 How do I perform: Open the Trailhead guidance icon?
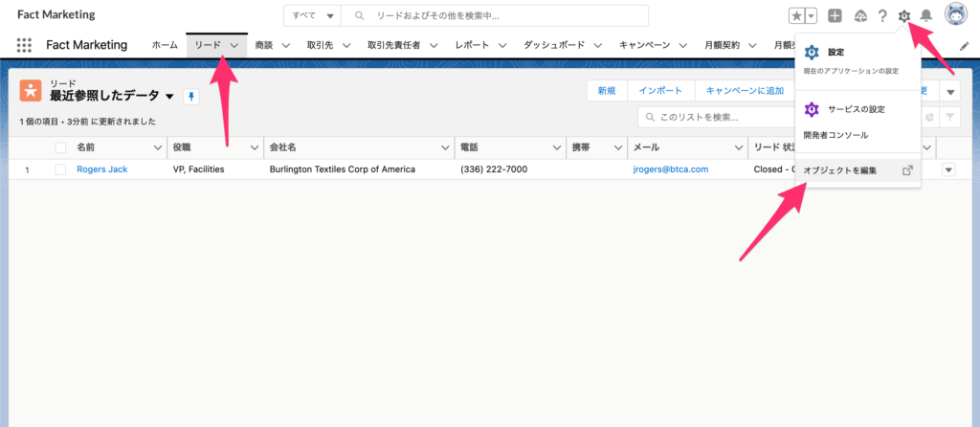pos(860,15)
